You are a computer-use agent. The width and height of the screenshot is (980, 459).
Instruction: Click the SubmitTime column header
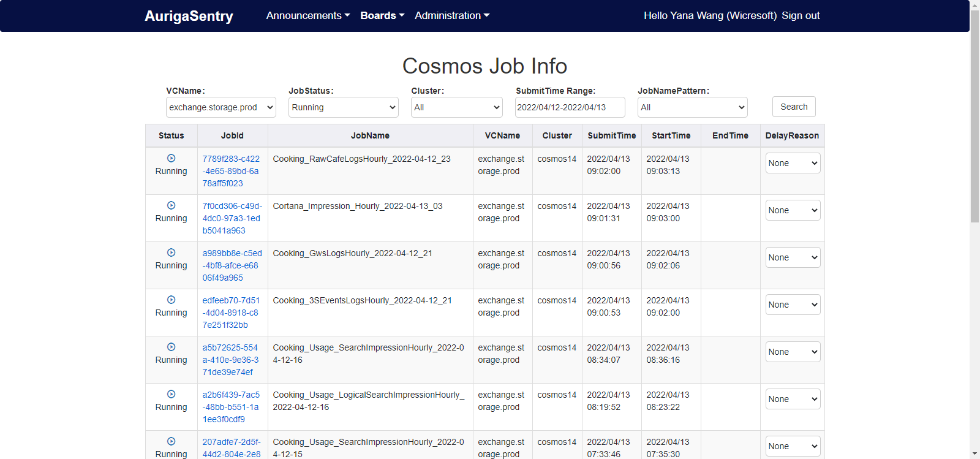612,135
